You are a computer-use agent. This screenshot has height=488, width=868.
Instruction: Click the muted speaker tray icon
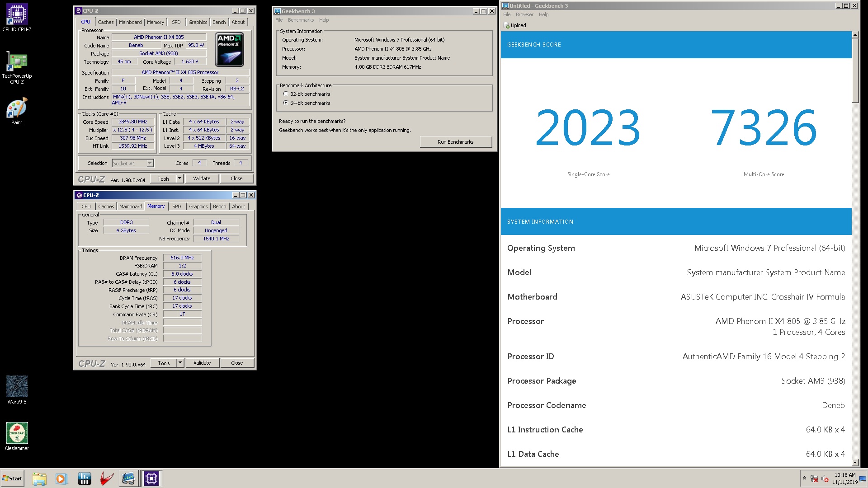pos(825,479)
